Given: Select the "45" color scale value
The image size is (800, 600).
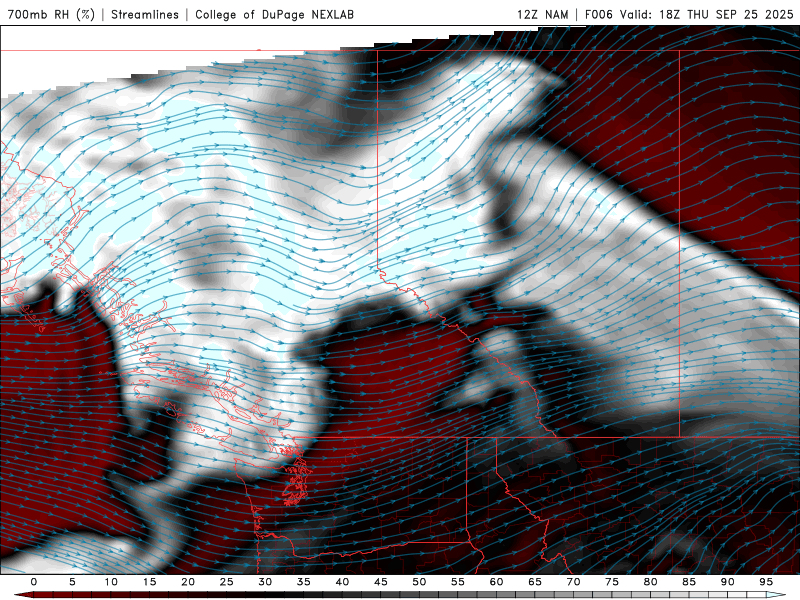Looking at the screenshot, I should pos(381,582).
